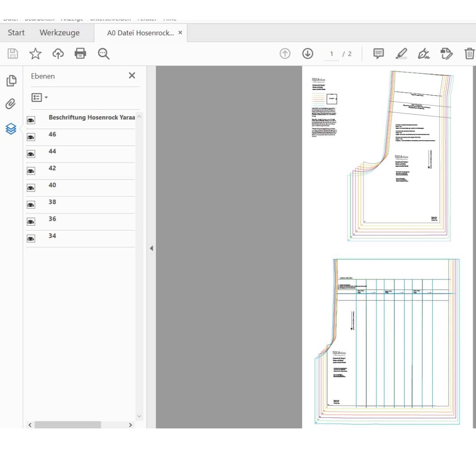Click the Save file icon

(x=13, y=54)
